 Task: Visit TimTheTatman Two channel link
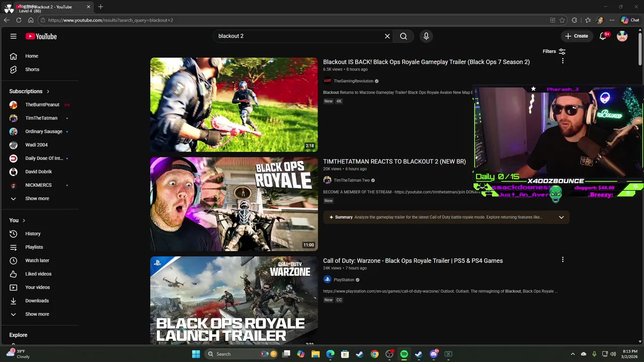pyautogui.click(x=352, y=180)
